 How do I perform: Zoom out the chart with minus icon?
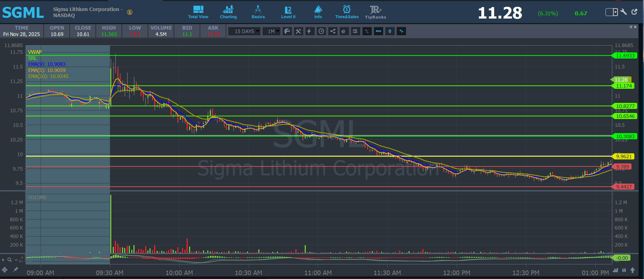pyautogui.click(x=16, y=260)
